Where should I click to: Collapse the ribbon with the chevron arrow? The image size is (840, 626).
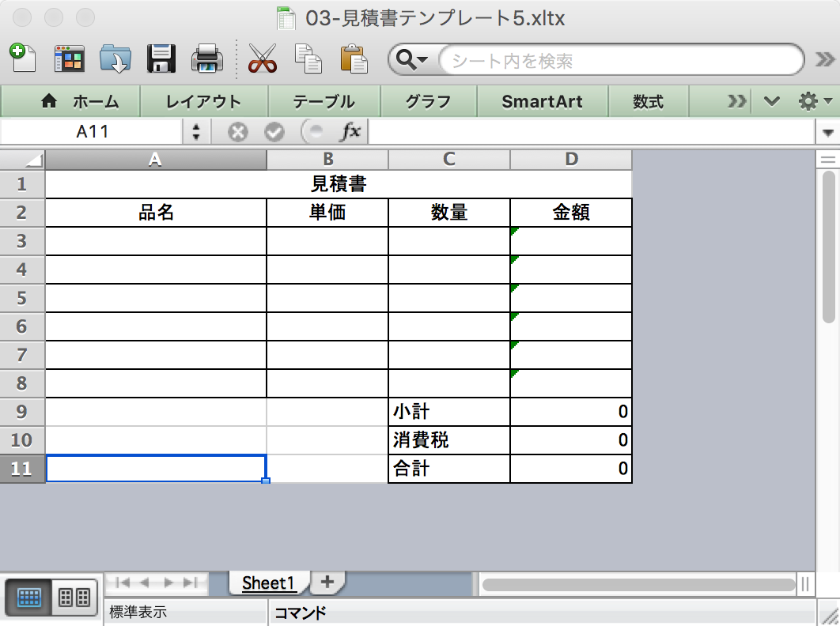pyautogui.click(x=771, y=101)
